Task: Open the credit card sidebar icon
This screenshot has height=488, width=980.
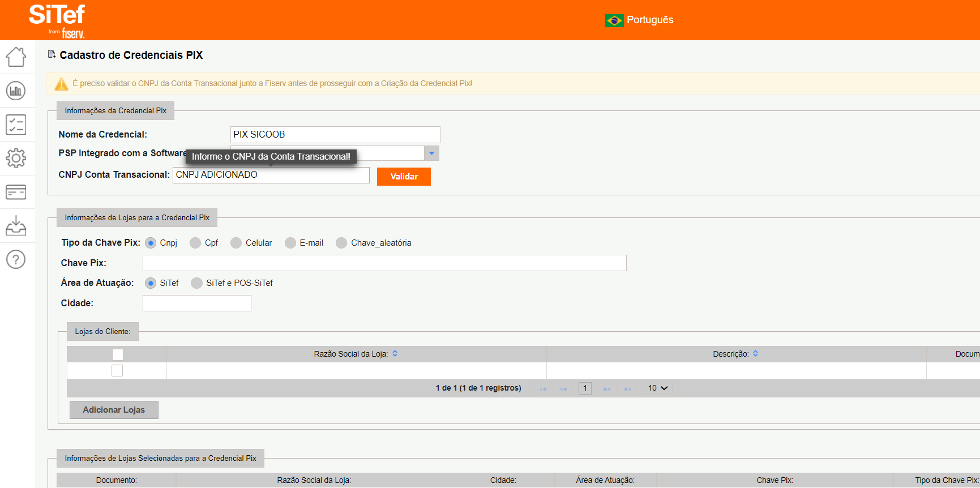Action: coord(16,192)
